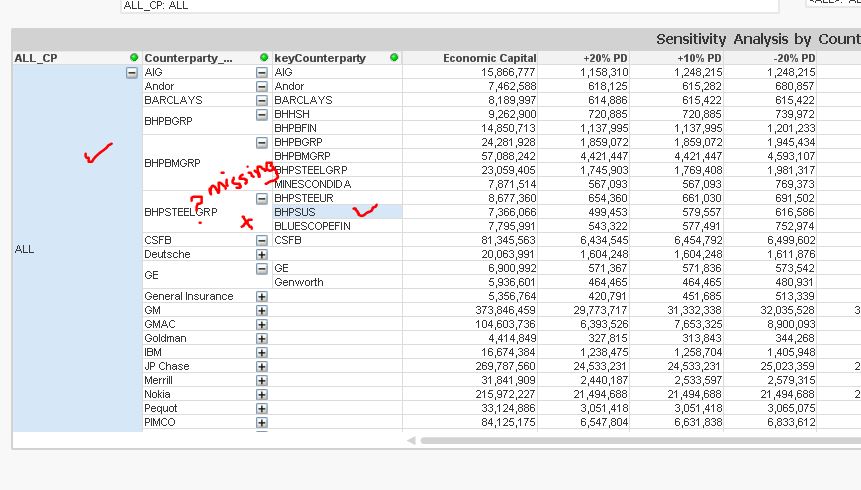Expand the Goldman counterparty group
This screenshot has width=861, height=490.
262,339
